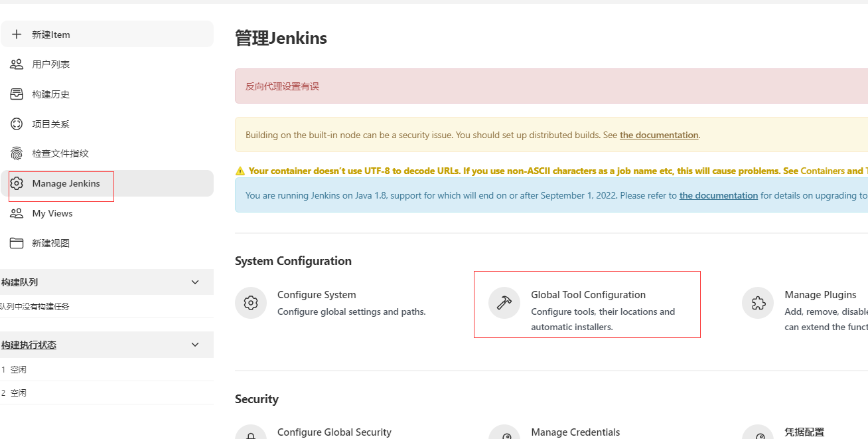Open My Views in the sidebar
The image size is (868, 439).
52,213
